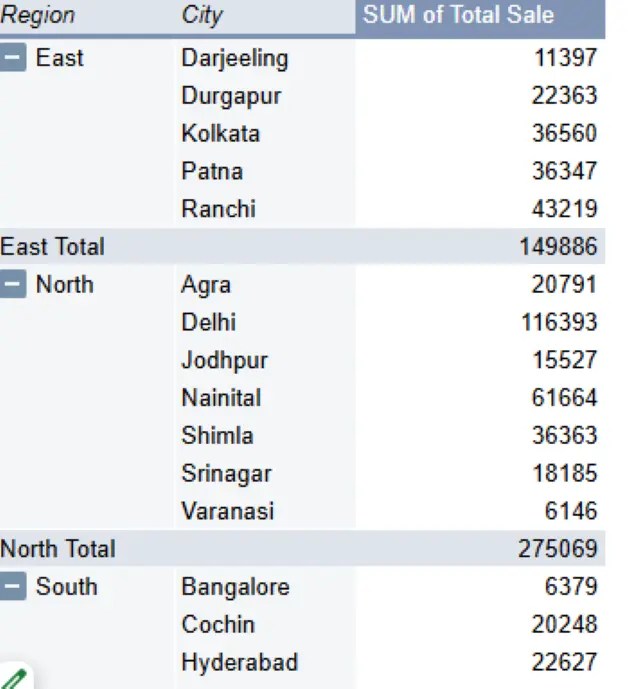
Task: Select the value 18185 for Srinagar
Action: coord(565,473)
